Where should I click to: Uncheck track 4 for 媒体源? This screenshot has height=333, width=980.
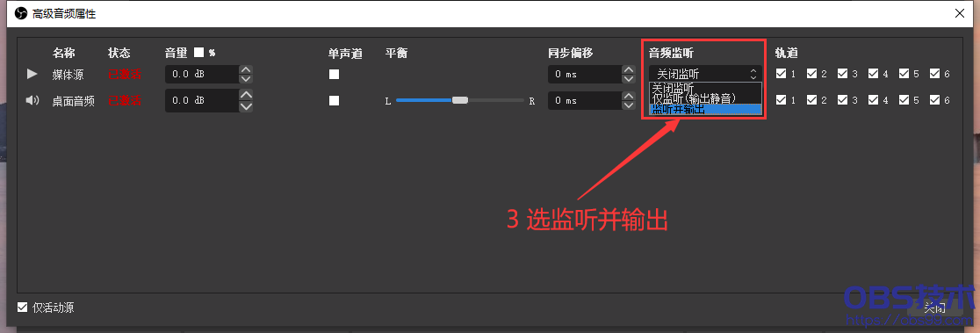(x=873, y=74)
